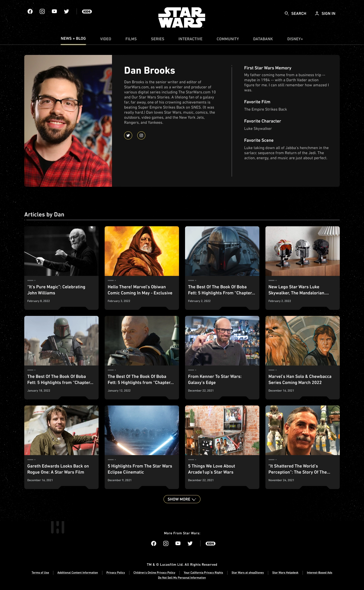Open Lego Star Wars helmets thumbnail
The image size is (364, 590).
[303, 251]
